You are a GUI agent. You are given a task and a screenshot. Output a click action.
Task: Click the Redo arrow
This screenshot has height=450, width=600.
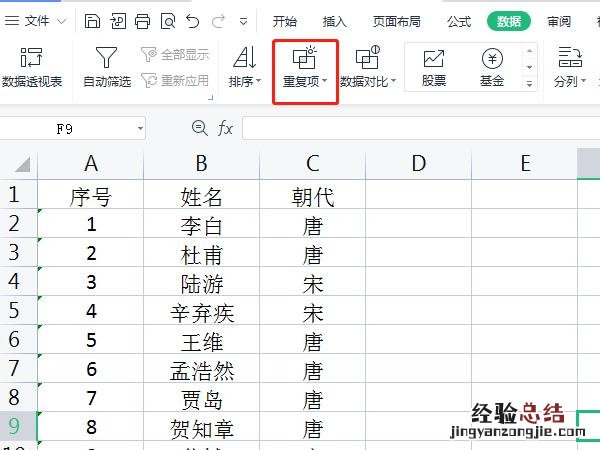coord(218,21)
